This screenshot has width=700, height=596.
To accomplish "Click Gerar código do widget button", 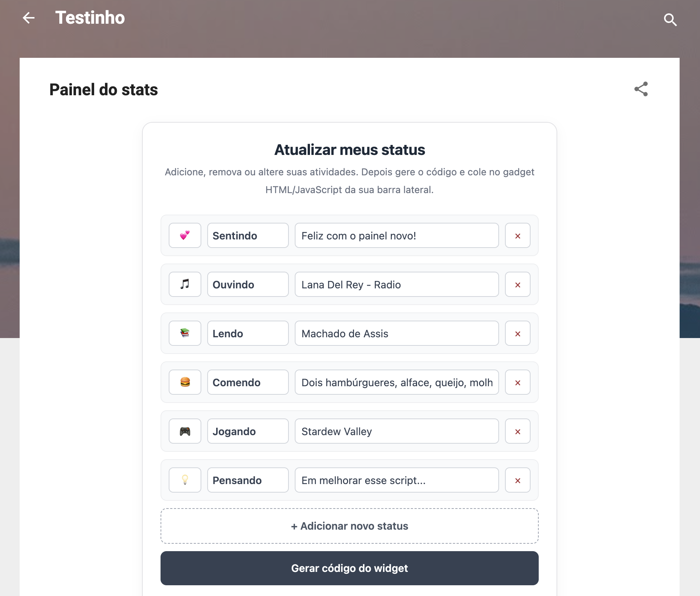I will [x=350, y=568].
